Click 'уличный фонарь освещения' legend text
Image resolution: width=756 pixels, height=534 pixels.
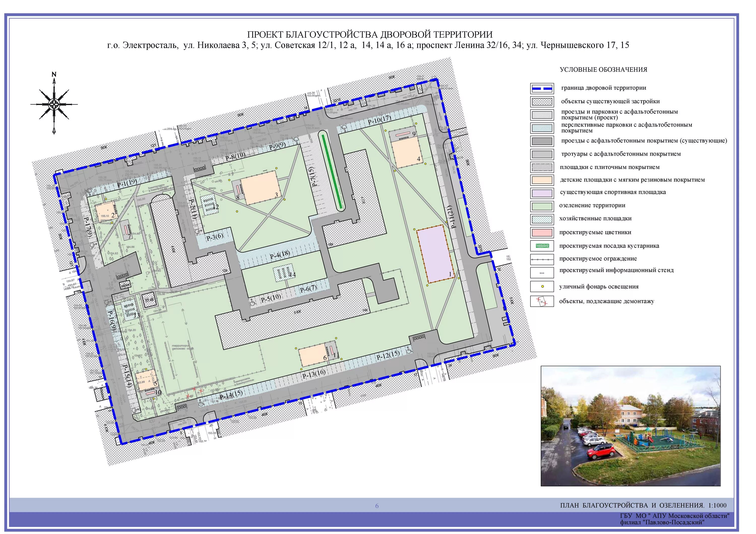pos(598,287)
